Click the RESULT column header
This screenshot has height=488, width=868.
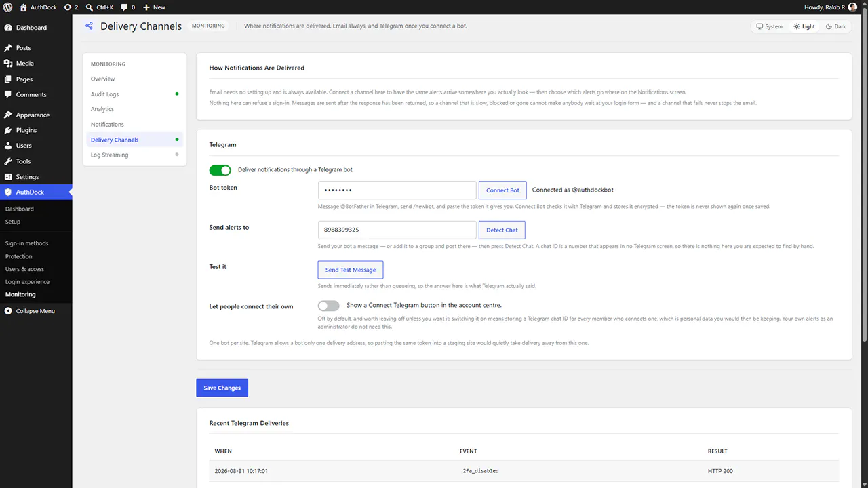click(x=717, y=451)
